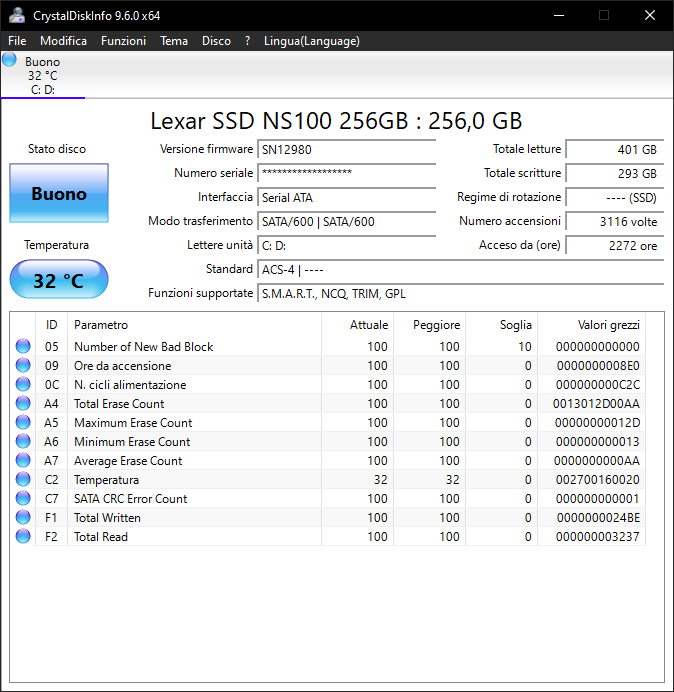Click the power-on hours 2272 ore
Viewport: 674px width, 692px height.
pos(615,245)
